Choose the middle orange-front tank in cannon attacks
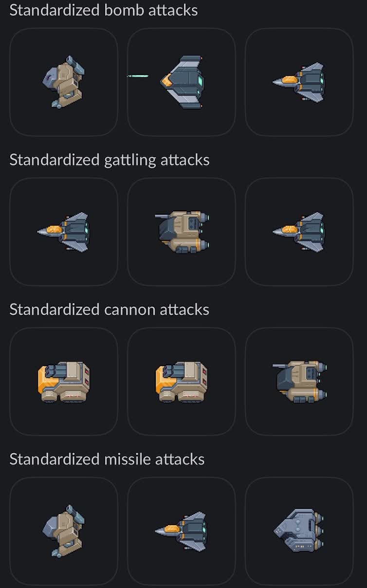Viewport: 367px width, 588px height. 182,382
